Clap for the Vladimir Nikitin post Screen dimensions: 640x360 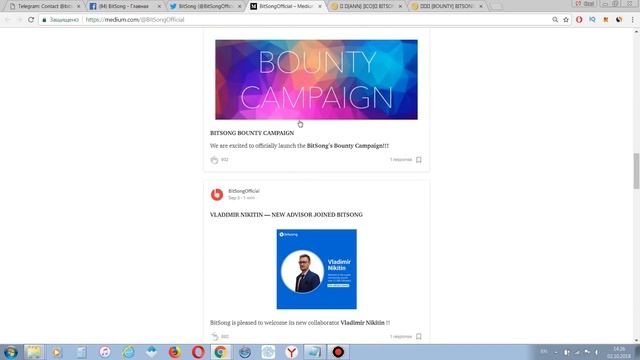214,336
